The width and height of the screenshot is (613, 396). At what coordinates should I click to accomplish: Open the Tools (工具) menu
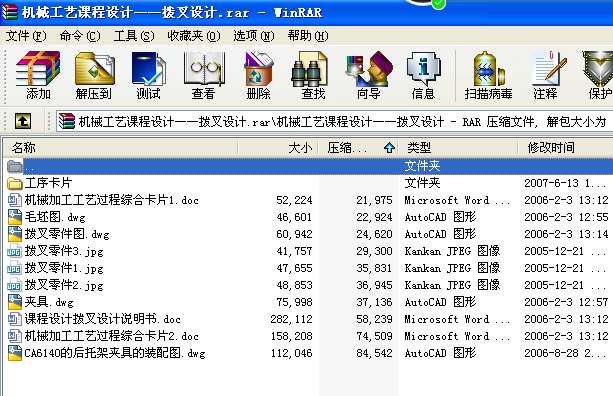click(134, 36)
